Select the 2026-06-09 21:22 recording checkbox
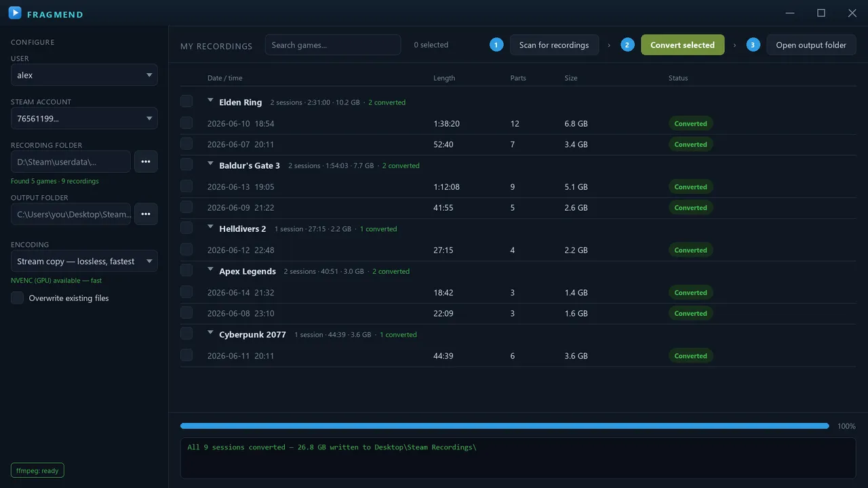Viewport: 868px width, 488px height. (x=186, y=207)
